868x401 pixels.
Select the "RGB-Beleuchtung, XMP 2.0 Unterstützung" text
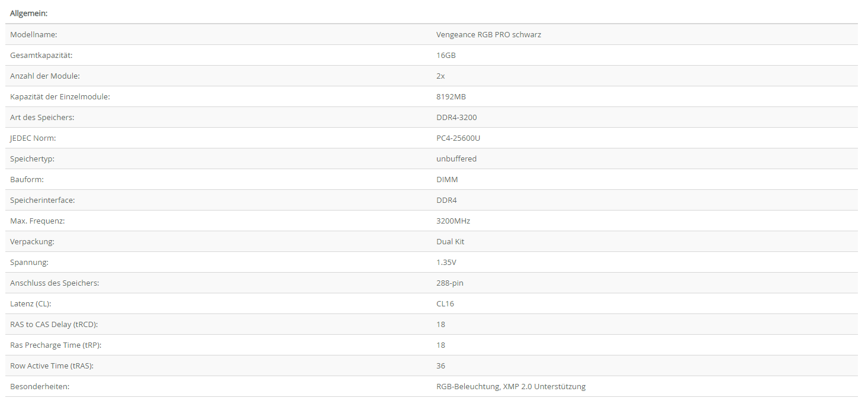coord(511,387)
